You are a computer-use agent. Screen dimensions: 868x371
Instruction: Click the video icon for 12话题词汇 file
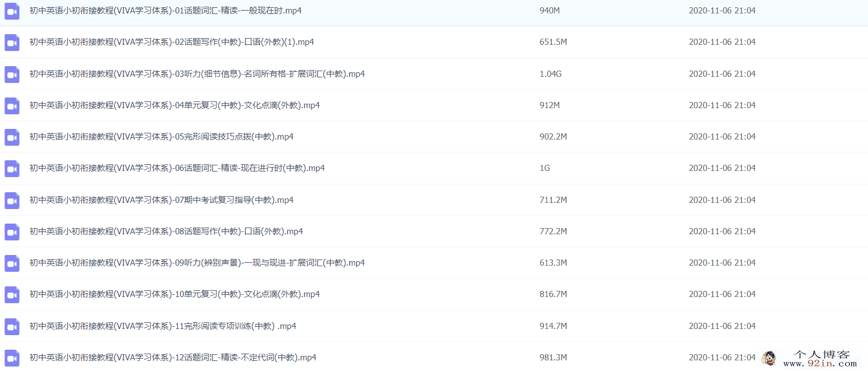(12, 358)
